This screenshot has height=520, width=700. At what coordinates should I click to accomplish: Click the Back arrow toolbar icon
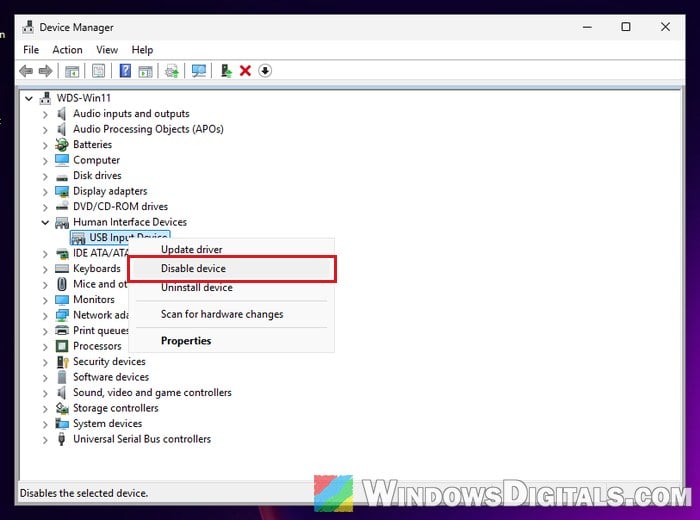[26, 71]
